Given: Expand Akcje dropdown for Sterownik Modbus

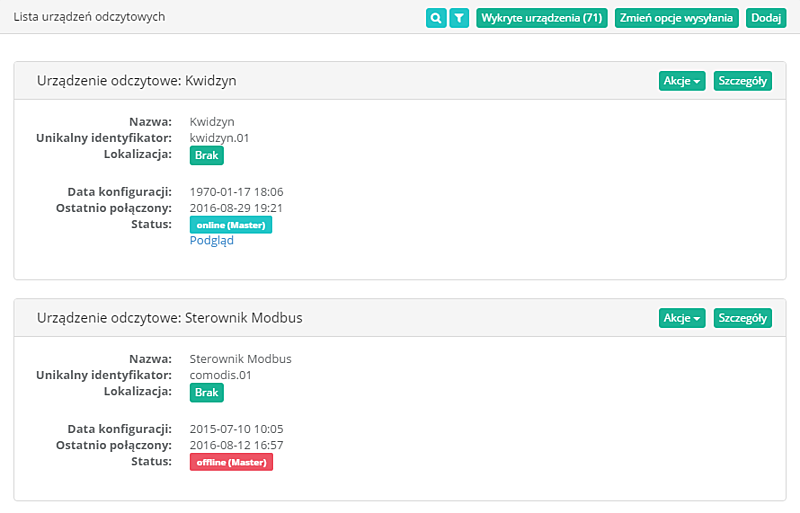Looking at the screenshot, I should pos(682,318).
